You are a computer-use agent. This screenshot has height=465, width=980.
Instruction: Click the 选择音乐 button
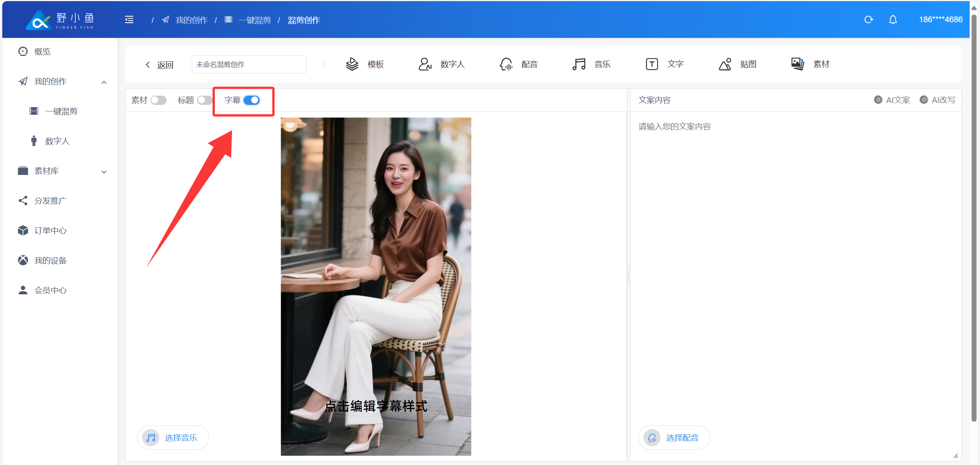[x=173, y=437]
